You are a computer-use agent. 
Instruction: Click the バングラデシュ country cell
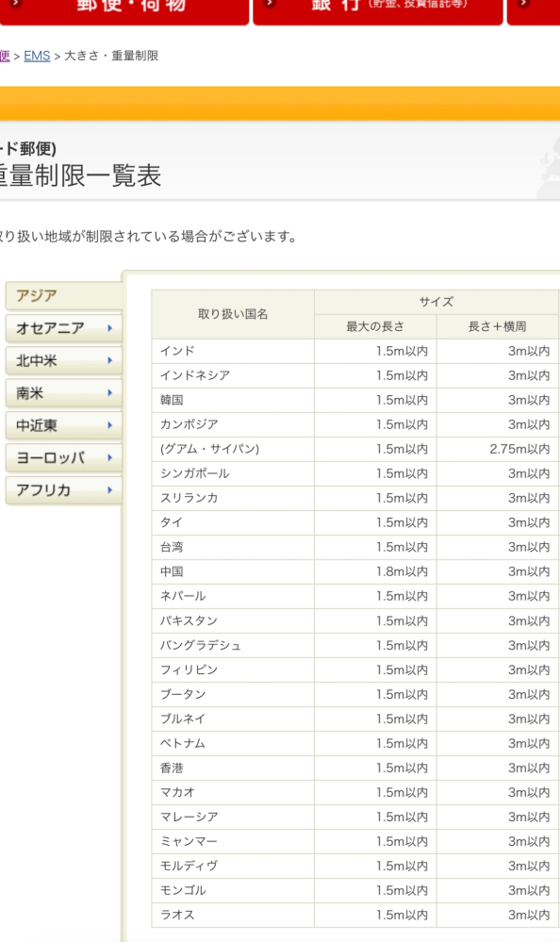tap(233, 646)
